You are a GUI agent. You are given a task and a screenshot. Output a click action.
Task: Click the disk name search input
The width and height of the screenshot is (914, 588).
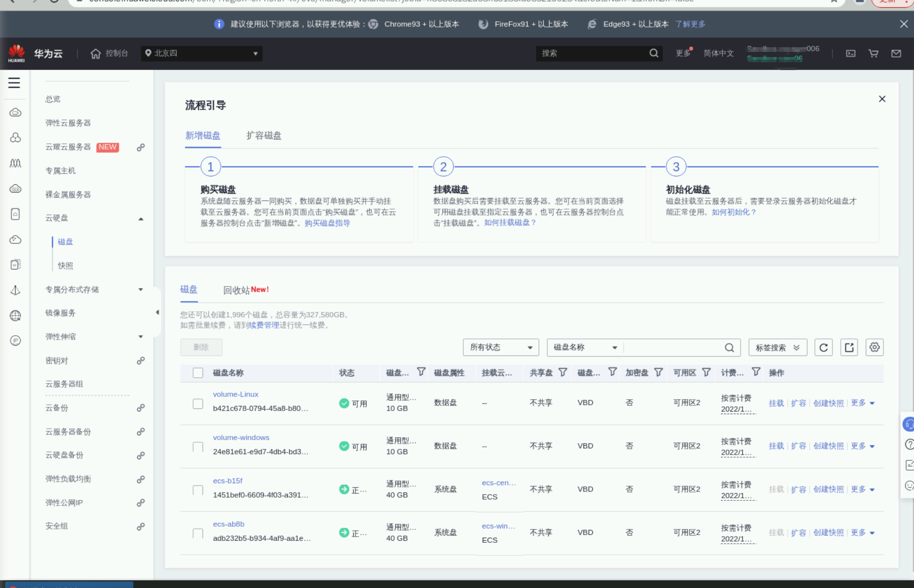[674, 348]
